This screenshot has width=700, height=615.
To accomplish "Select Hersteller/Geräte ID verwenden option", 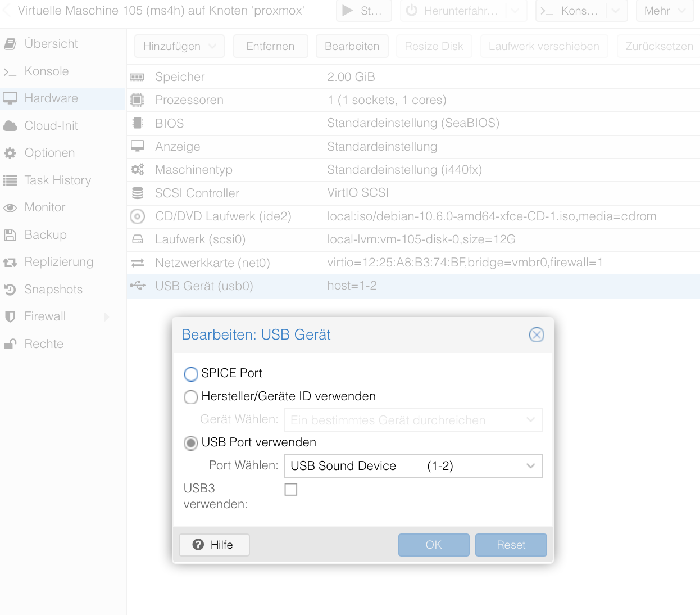I will (191, 397).
